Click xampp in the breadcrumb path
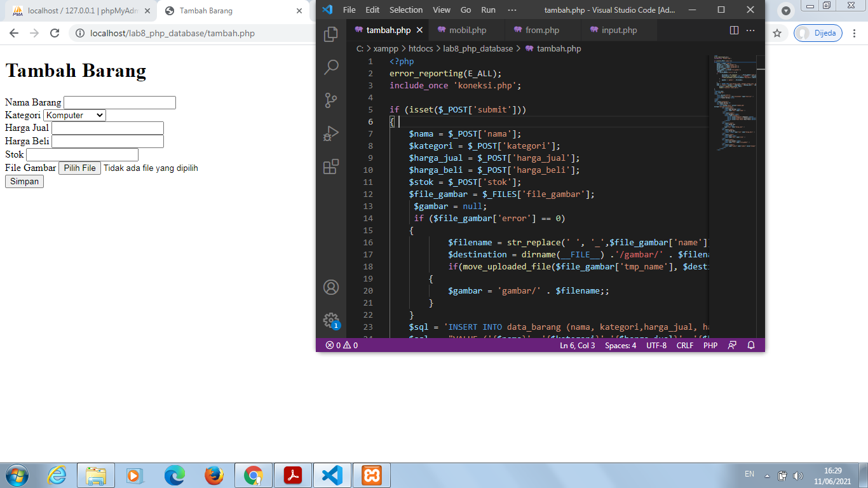Image resolution: width=868 pixels, height=488 pixels. click(386, 48)
